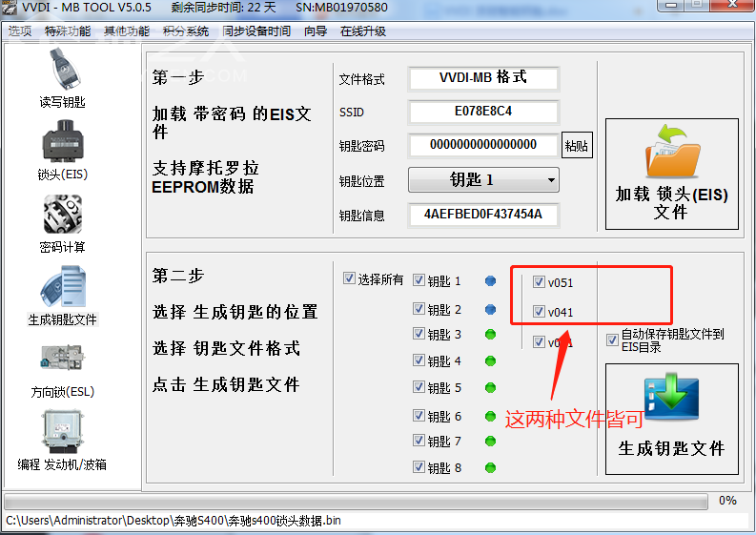Viewport: 756px width, 535px height.
Task: Open the 在线升级 menu
Action: coord(363,31)
